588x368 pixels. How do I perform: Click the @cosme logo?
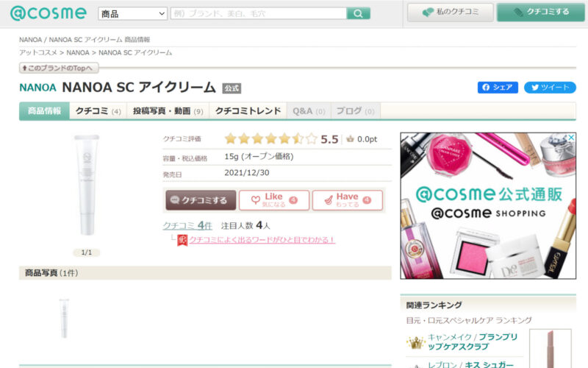pyautogui.click(x=48, y=13)
